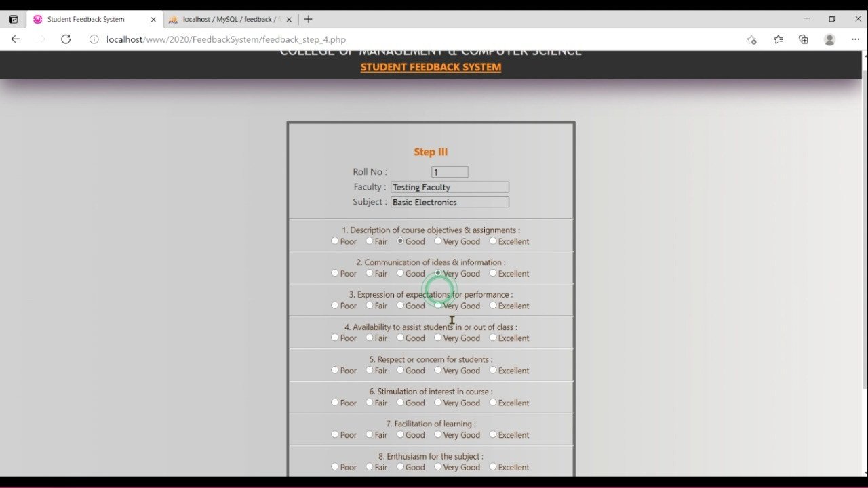868x488 pixels.
Task: Switch to the Student Feedback System tab
Action: [x=86, y=20]
